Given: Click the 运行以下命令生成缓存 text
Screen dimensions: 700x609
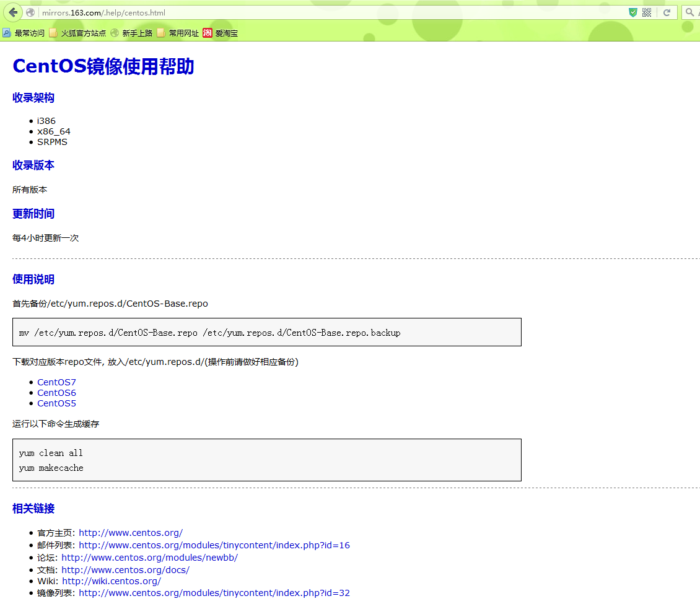Looking at the screenshot, I should (x=56, y=424).
